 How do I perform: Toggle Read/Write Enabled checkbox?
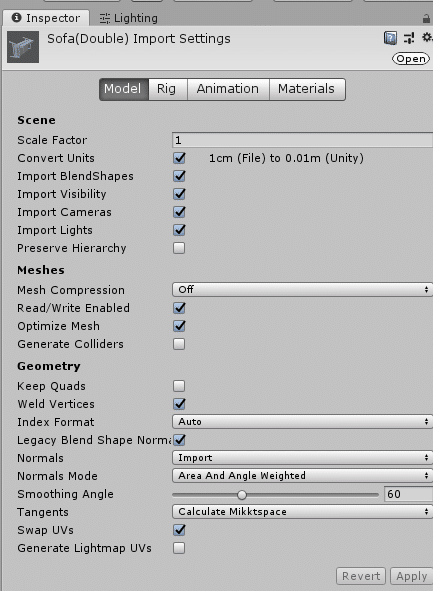click(x=179, y=308)
